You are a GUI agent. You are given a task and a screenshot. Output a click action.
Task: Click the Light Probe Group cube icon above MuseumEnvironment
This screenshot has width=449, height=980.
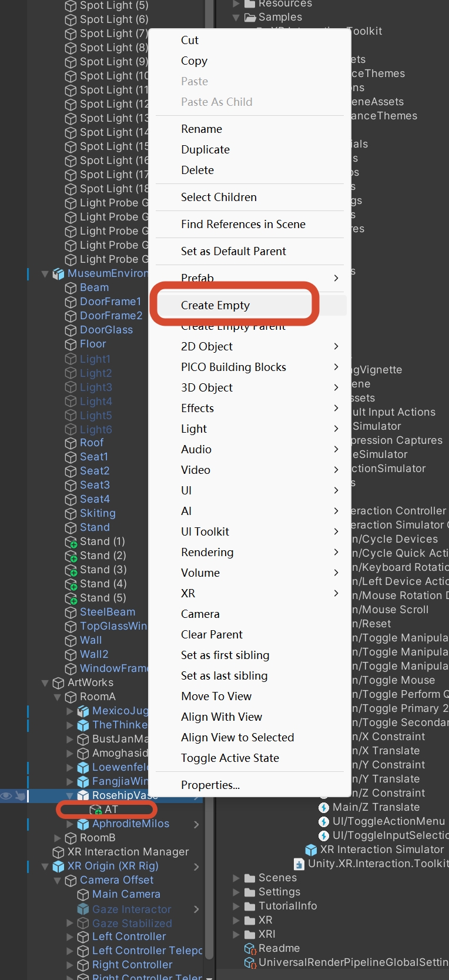(71, 259)
